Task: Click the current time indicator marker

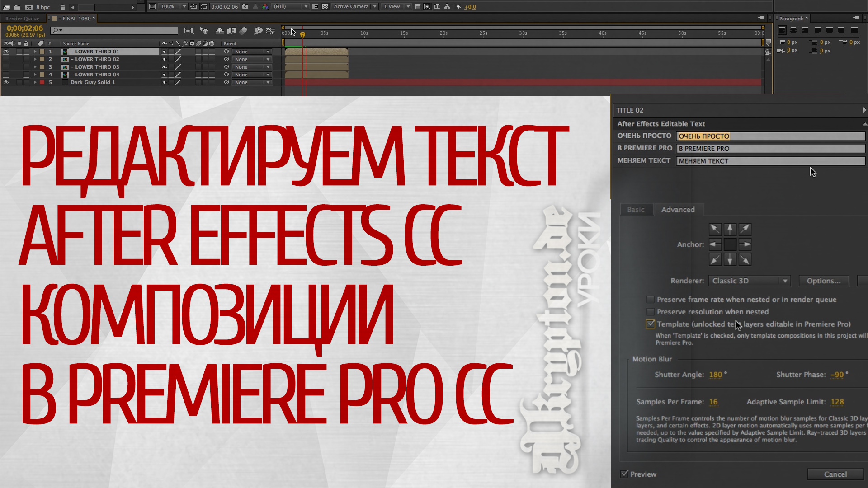Action: pyautogui.click(x=302, y=34)
